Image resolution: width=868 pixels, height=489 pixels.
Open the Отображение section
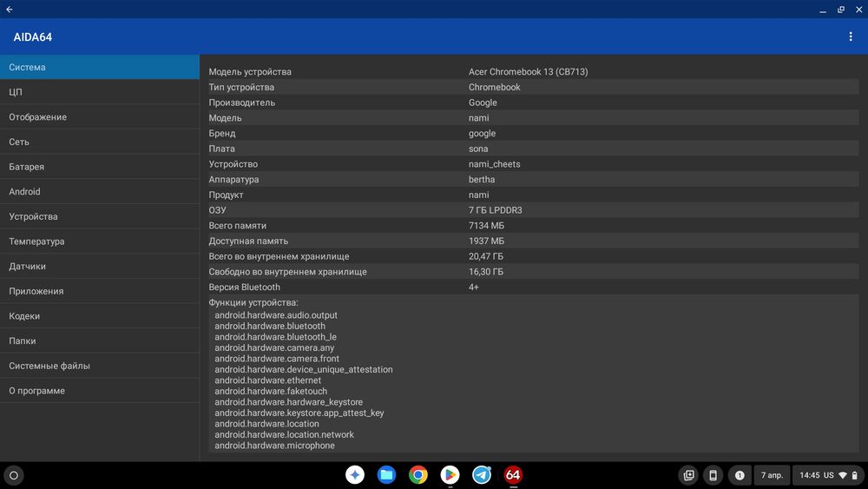(x=100, y=117)
